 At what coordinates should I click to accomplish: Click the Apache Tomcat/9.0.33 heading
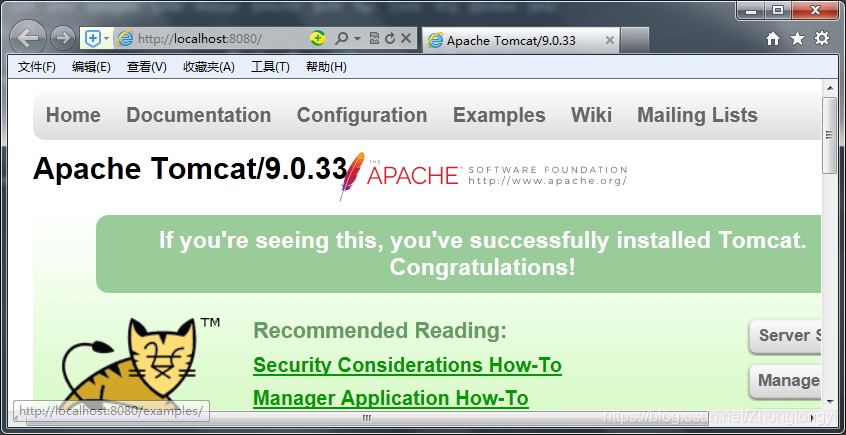[x=190, y=168]
